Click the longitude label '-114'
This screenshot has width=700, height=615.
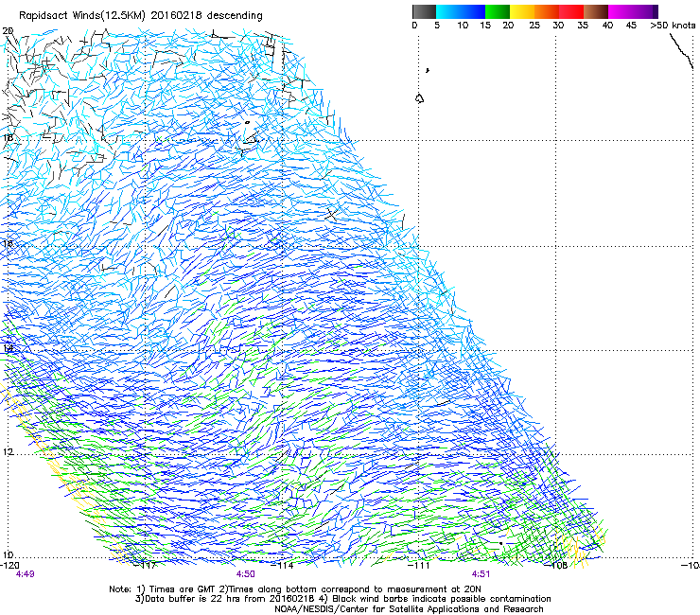point(284,566)
